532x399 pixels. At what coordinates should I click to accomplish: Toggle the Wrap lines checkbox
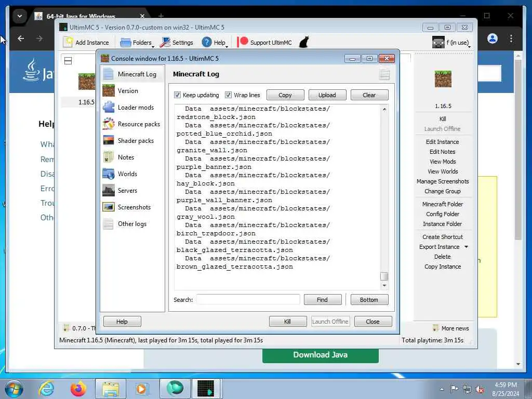(229, 95)
